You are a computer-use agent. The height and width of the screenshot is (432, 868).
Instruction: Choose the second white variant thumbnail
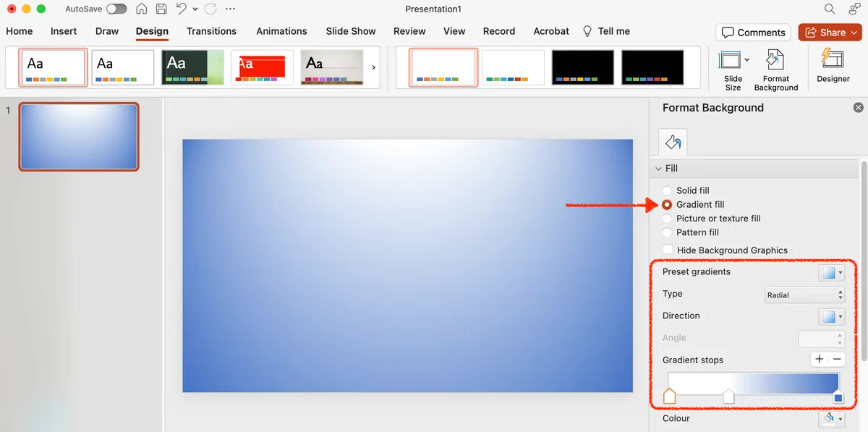(x=513, y=68)
